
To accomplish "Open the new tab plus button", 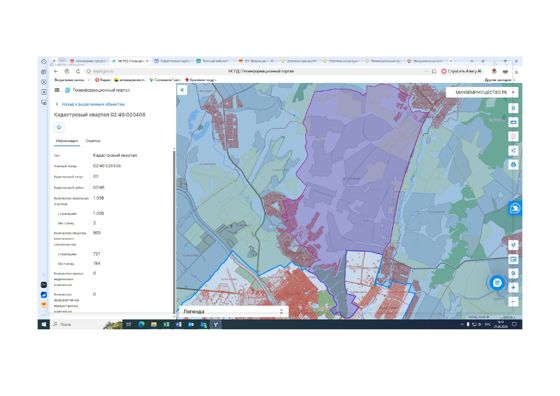I will (451, 61).
